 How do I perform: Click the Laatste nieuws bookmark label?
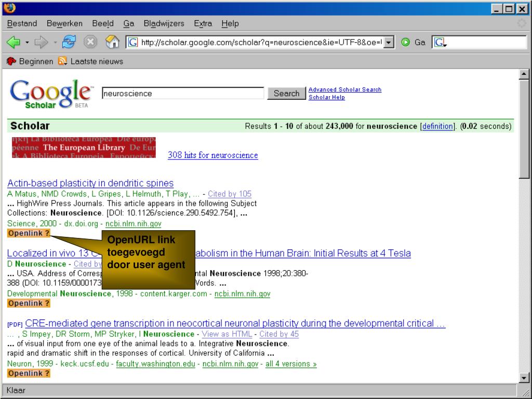pos(97,61)
